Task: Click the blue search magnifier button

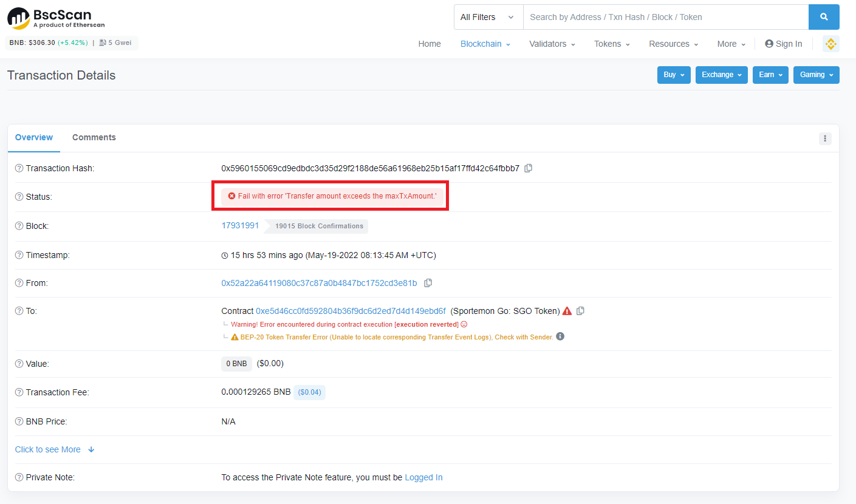Action: pos(824,17)
